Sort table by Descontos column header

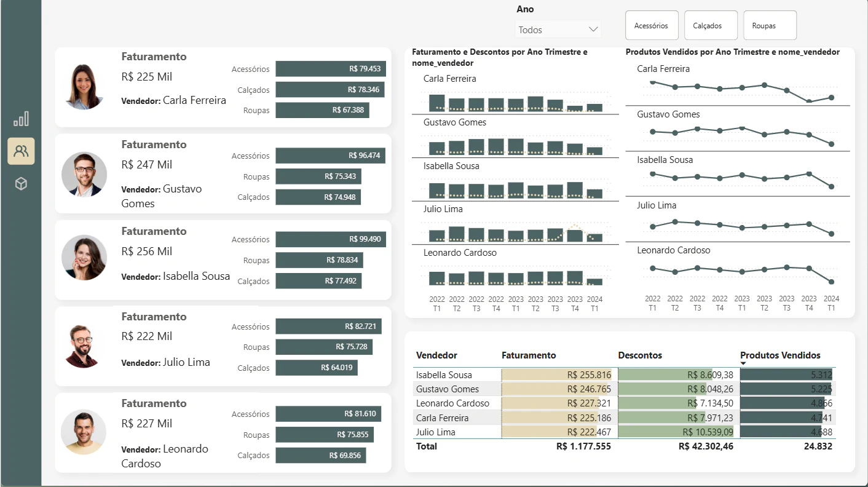(640, 355)
